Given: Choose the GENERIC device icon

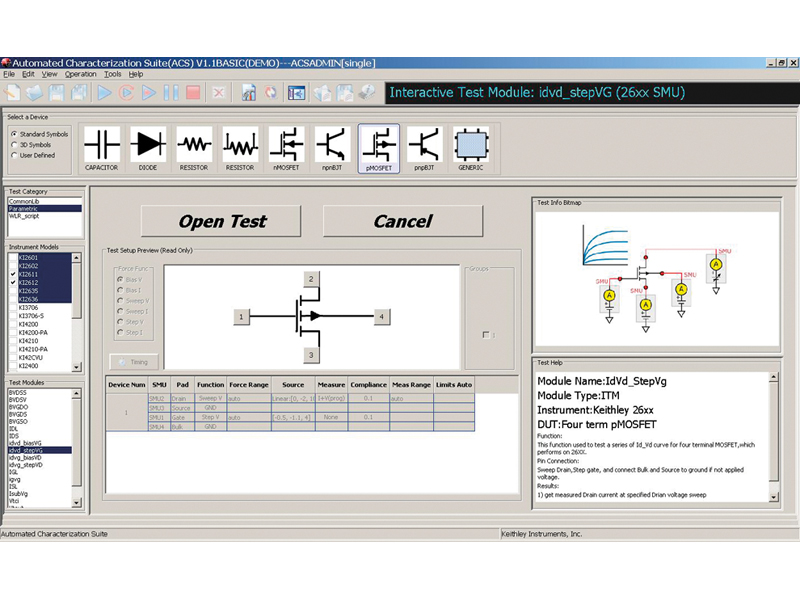Looking at the screenshot, I should (470, 145).
